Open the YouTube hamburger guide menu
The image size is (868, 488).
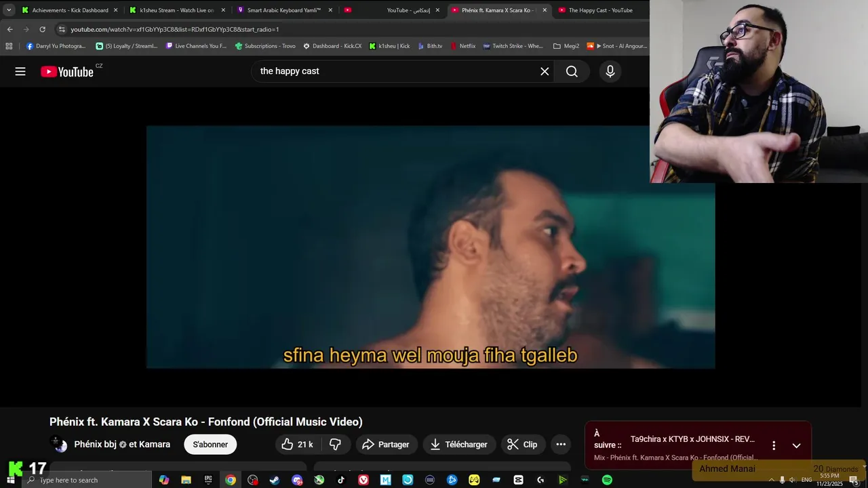(x=20, y=71)
